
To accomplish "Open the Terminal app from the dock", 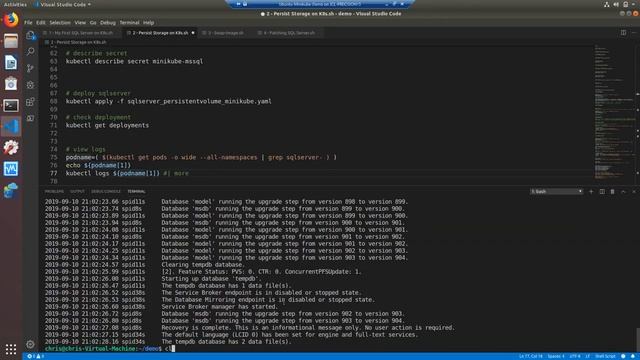I will coord(11,105).
